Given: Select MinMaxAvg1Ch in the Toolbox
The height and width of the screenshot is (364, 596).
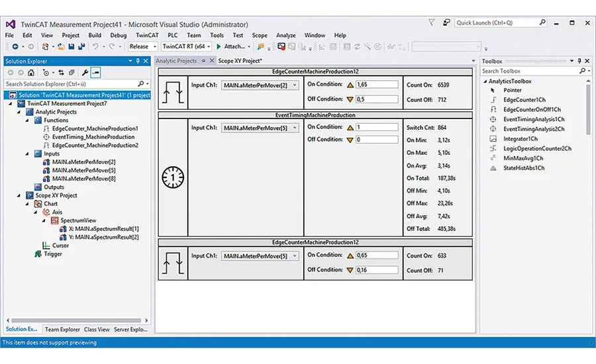Looking at the screenshot, I should 523,158.
